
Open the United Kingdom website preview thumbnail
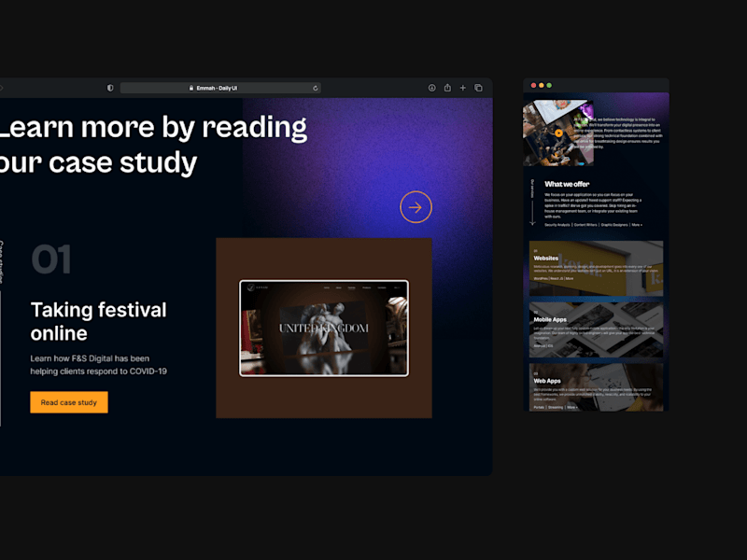pyautogui.click(x=324, y=329)
